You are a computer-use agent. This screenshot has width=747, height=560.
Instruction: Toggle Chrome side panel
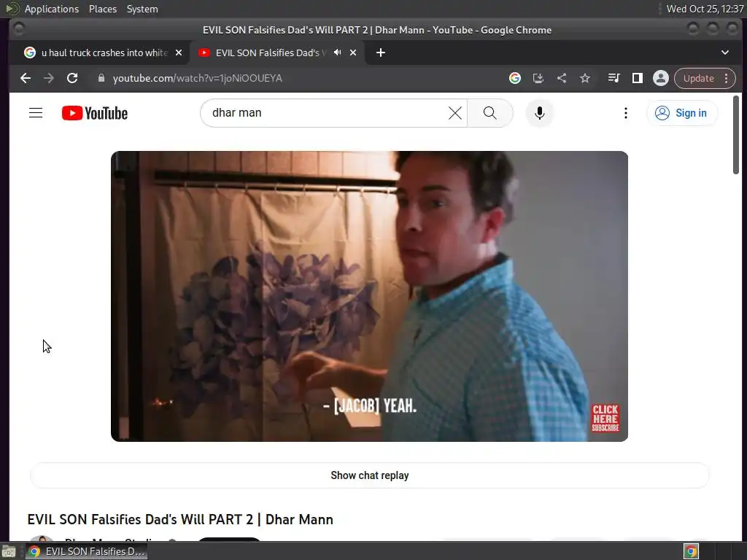click(637, 78)
